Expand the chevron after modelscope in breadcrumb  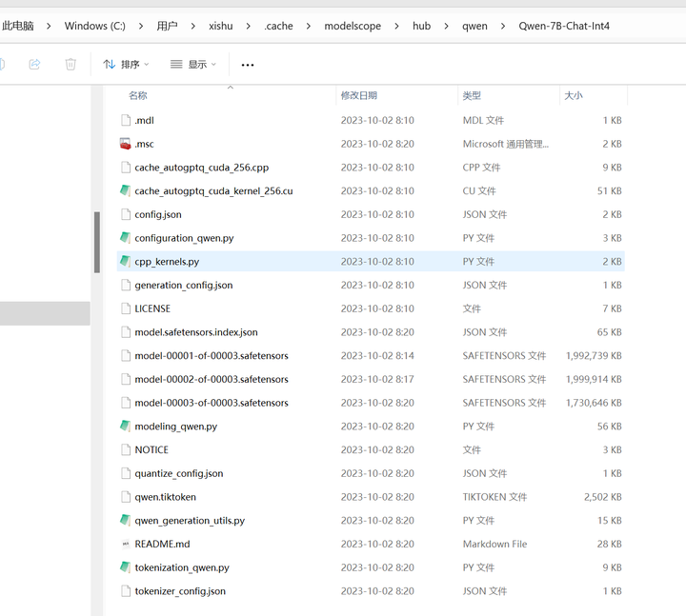pos(396,27)
